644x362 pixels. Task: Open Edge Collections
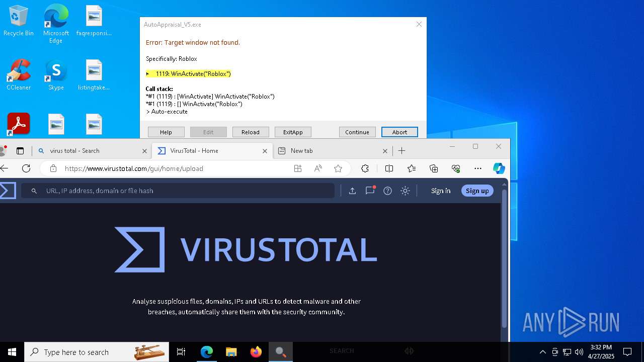[434, 168]
